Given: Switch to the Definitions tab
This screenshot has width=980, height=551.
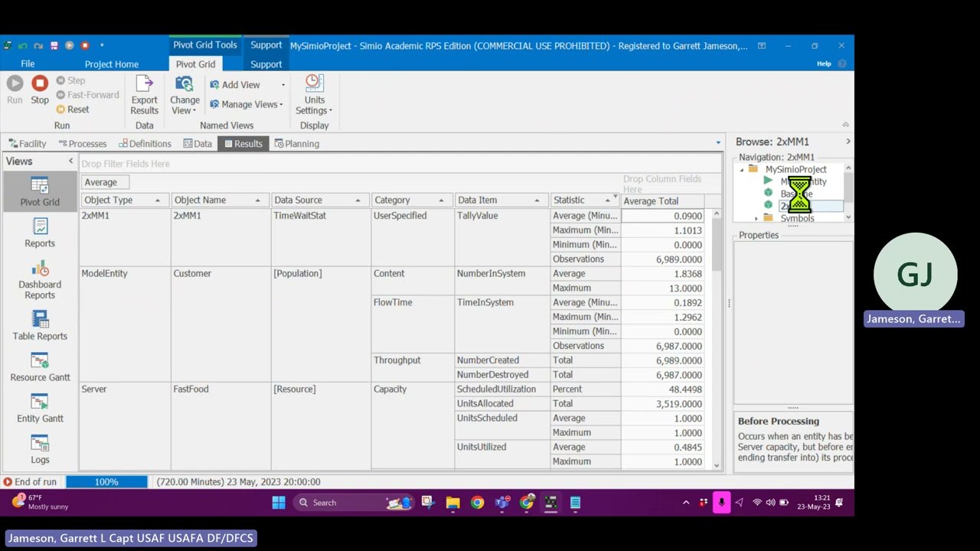Looking at the screenshot, I should coord(145,144).
